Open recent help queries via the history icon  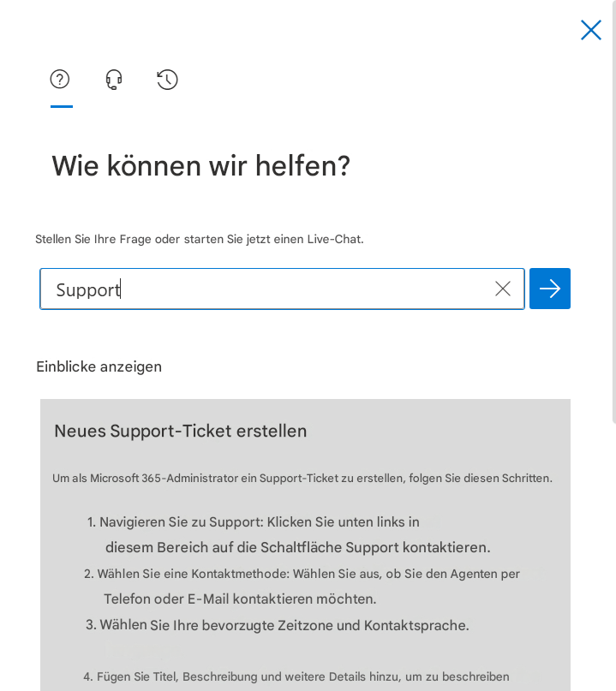tap(167, 79)
